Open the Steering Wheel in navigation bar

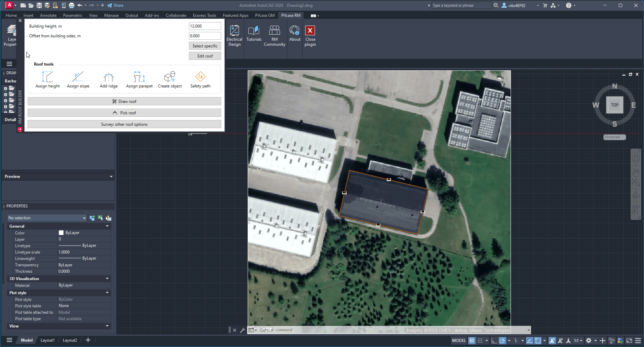[x=635, y=159]
